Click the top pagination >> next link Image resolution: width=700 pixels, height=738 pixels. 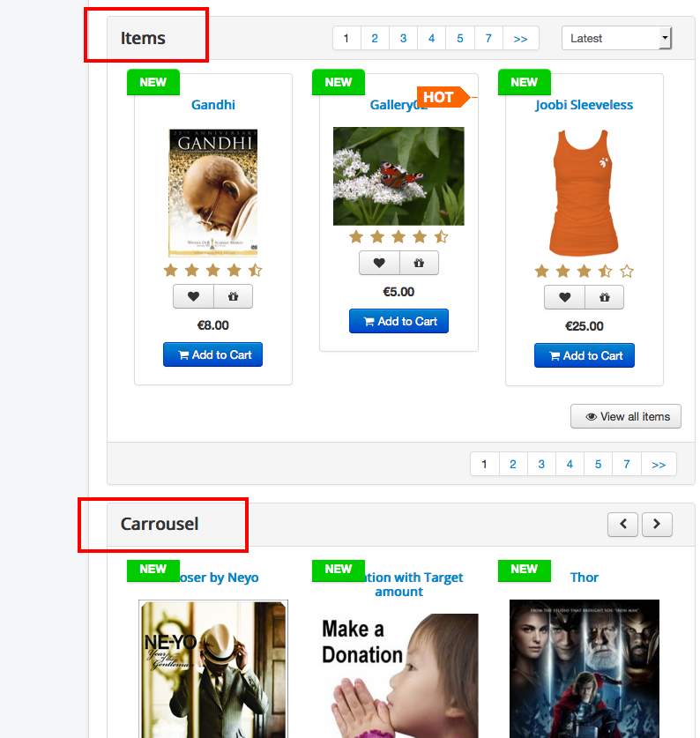[520, 38]
